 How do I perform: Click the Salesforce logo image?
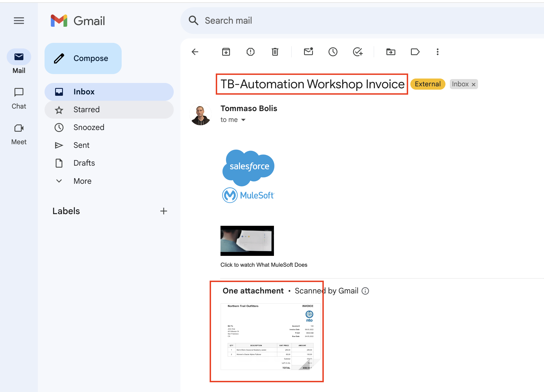pos(248,168)
